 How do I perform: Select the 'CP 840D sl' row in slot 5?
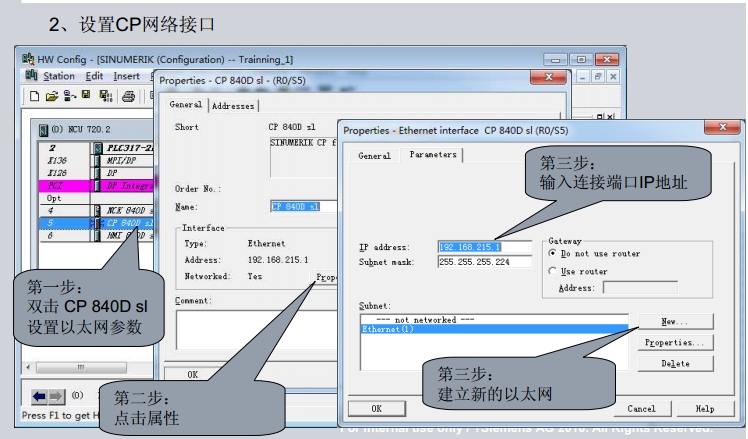96,223
